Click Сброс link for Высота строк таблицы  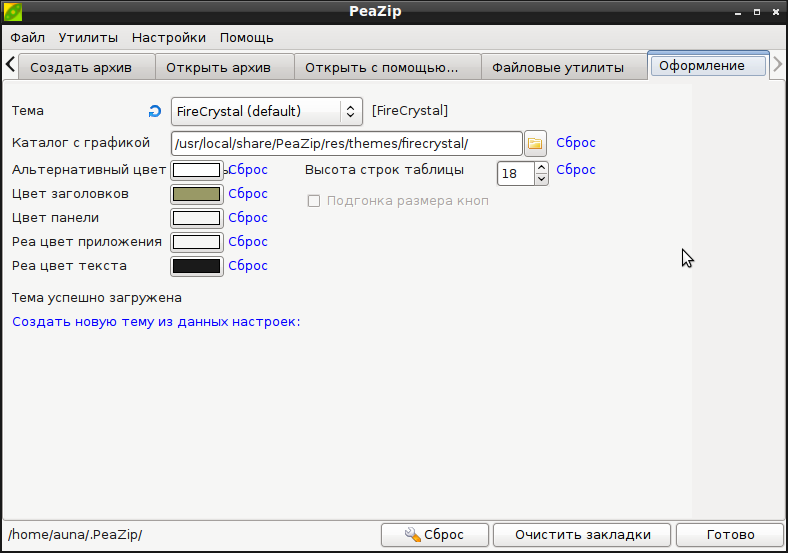coord(576,169)
